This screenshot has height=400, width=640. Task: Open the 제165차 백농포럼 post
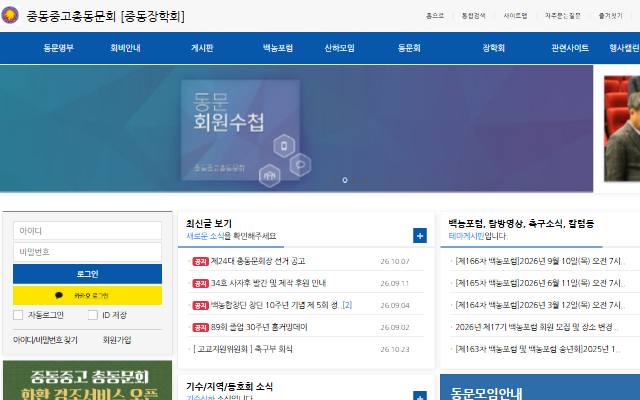point(540,283)
